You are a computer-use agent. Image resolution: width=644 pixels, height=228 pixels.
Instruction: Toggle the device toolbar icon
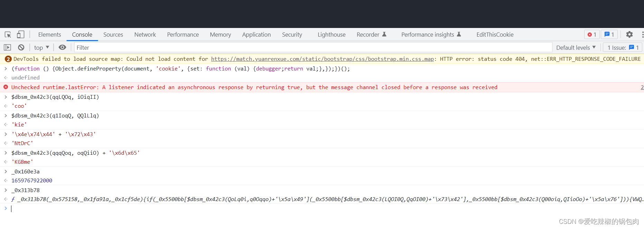point(21,35)
